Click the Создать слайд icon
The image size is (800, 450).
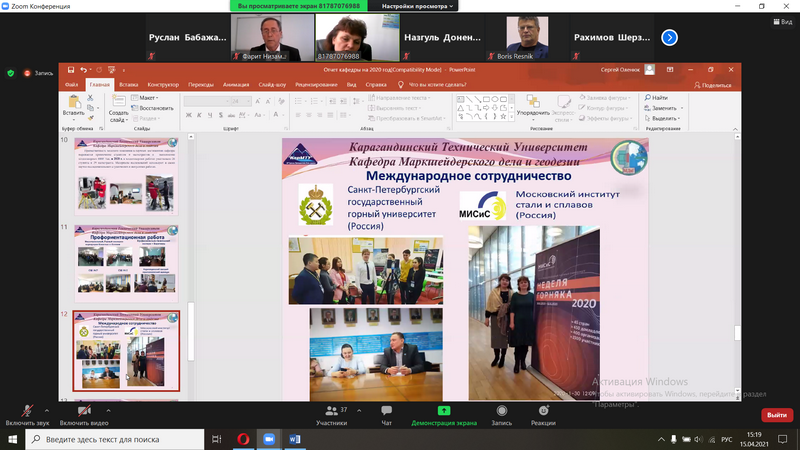[118, 102]
